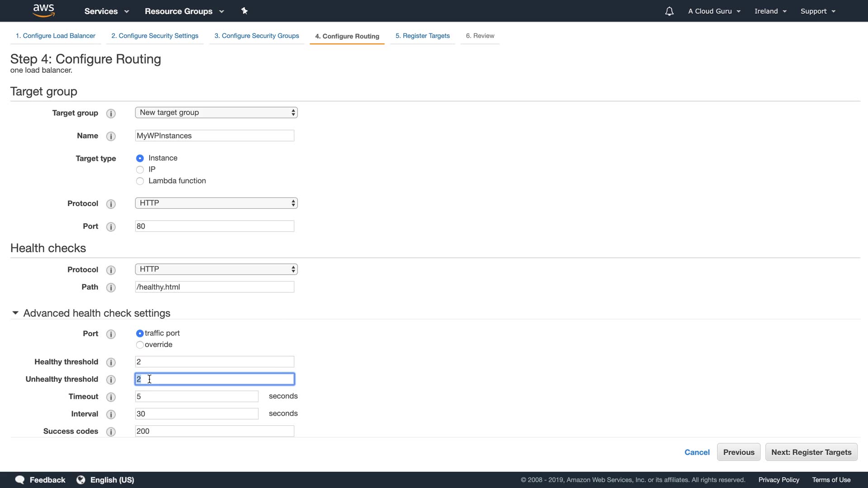Open the Ireland region selector
868x488 pixels.
pos(770,11)
